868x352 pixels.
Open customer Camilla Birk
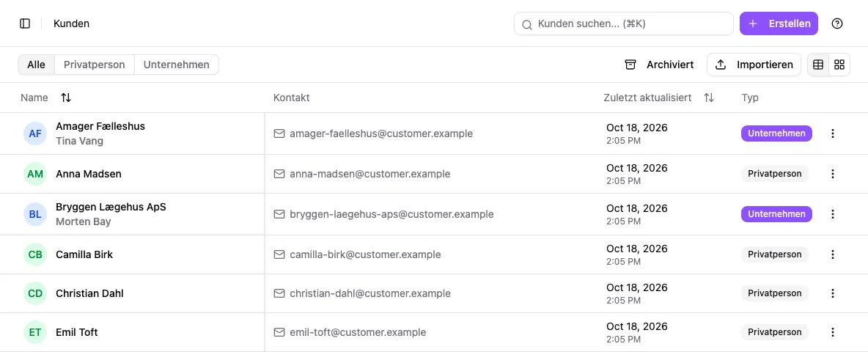point(84,254)
